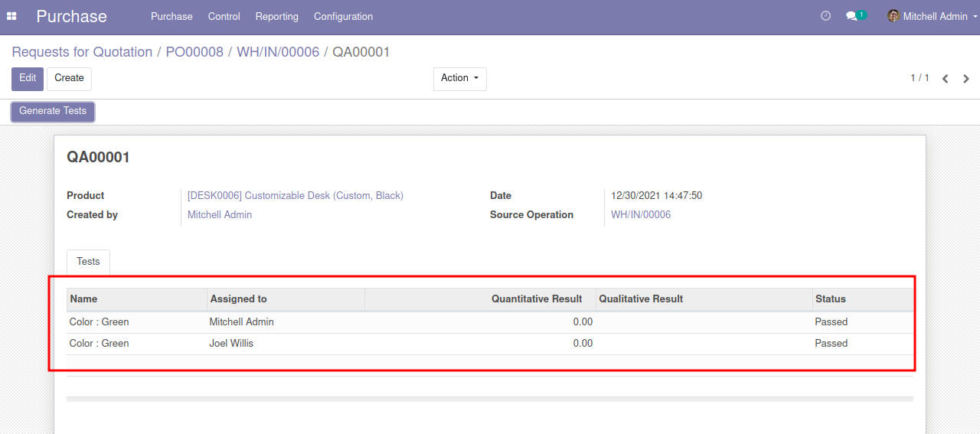
Task: Click 0.00 in Mitchell Admin row
Action: click(x=583, y=322)
